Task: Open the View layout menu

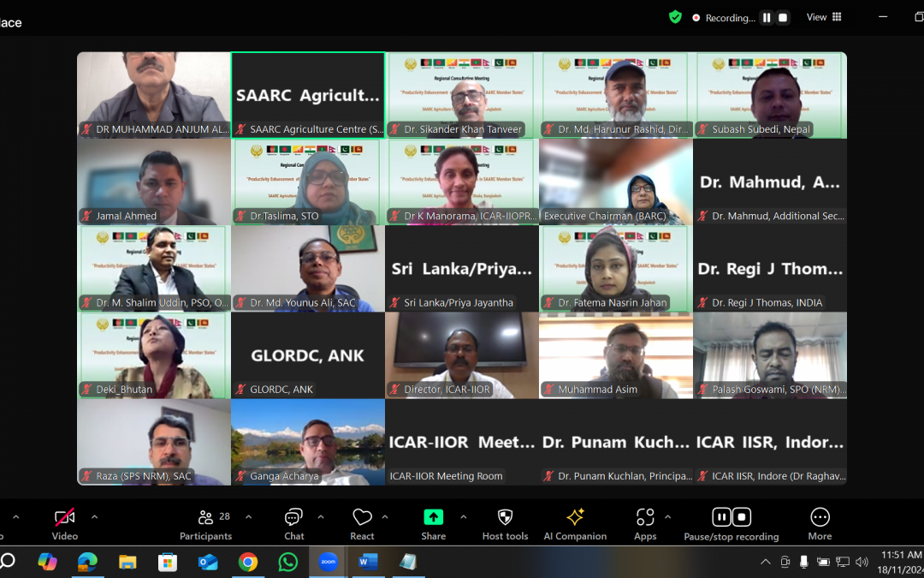Action: (x=824, y=17)
